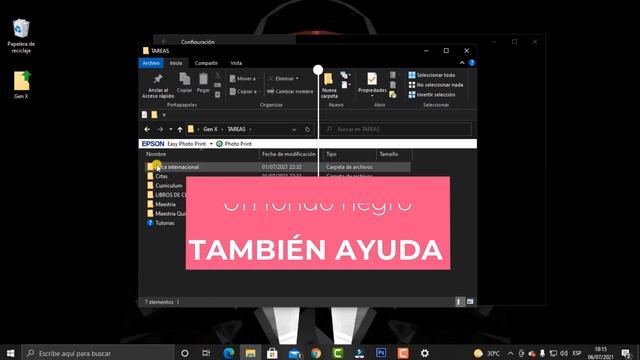Open the Easy Photo Print dropdown
The height and width of the screenshot is (360, 640).
[211, 144]
